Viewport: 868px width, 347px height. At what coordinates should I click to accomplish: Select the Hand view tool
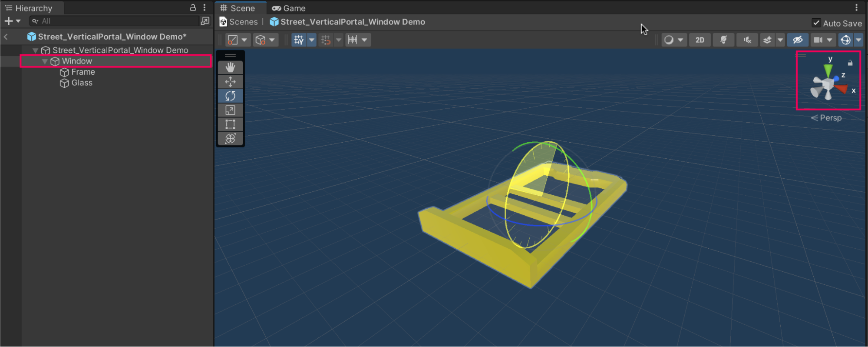click(x=230, y=67)
